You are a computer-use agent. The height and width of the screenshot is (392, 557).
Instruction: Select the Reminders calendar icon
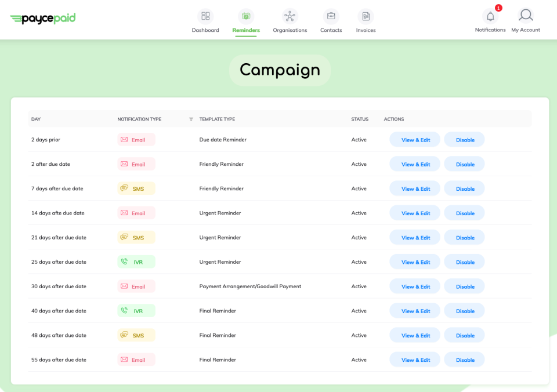(x=246, y=16)
